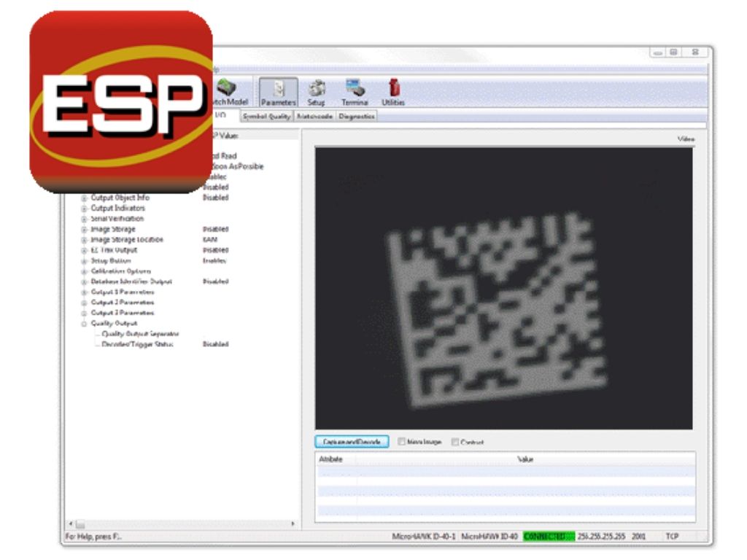The image size is (747, 560).
Task: Click the 255.255.255.255 IP address
Action: pos(601,536)
